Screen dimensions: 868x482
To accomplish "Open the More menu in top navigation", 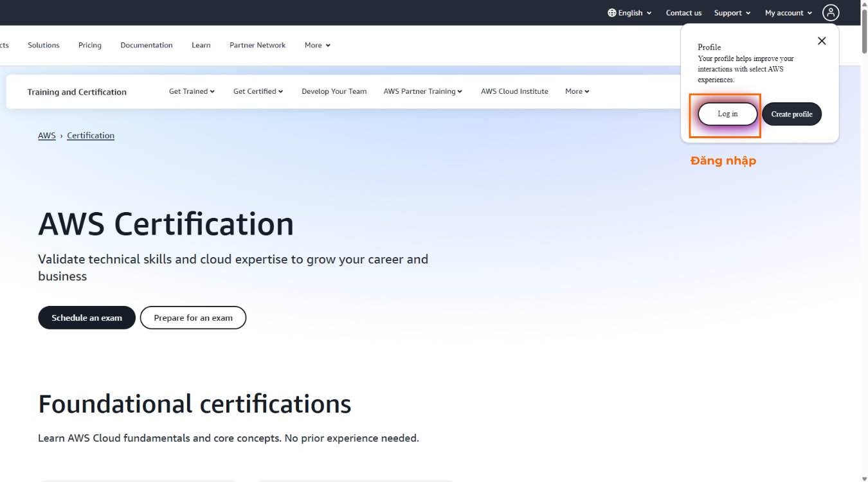I will 318,45.
